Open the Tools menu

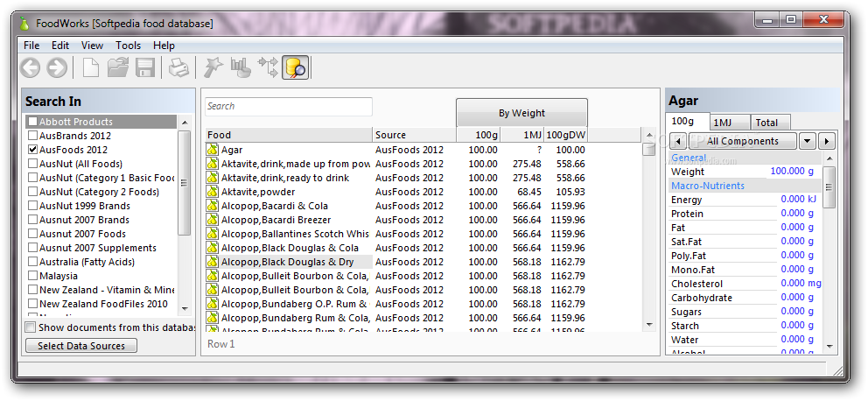[128, 46]
